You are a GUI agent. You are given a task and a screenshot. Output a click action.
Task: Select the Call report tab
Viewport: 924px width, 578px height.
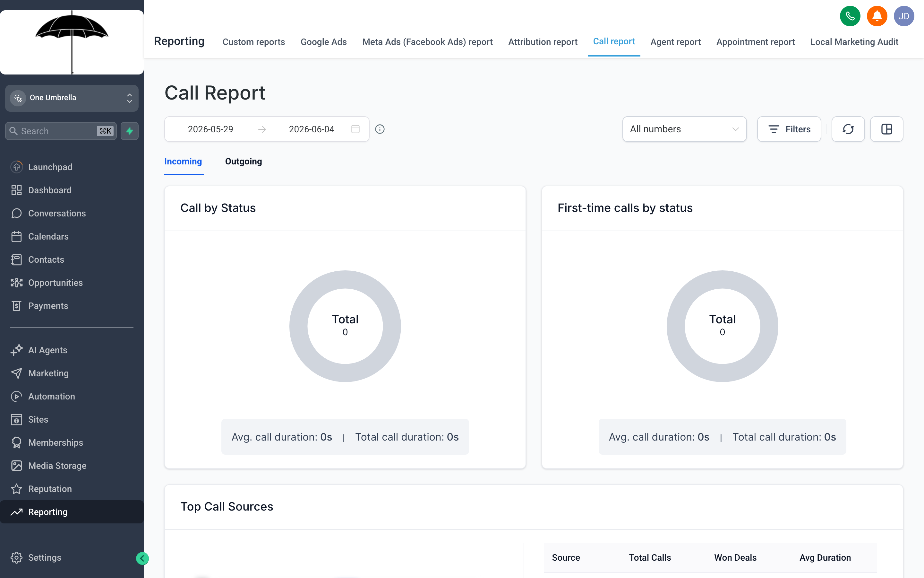click(x=613, y=41)
